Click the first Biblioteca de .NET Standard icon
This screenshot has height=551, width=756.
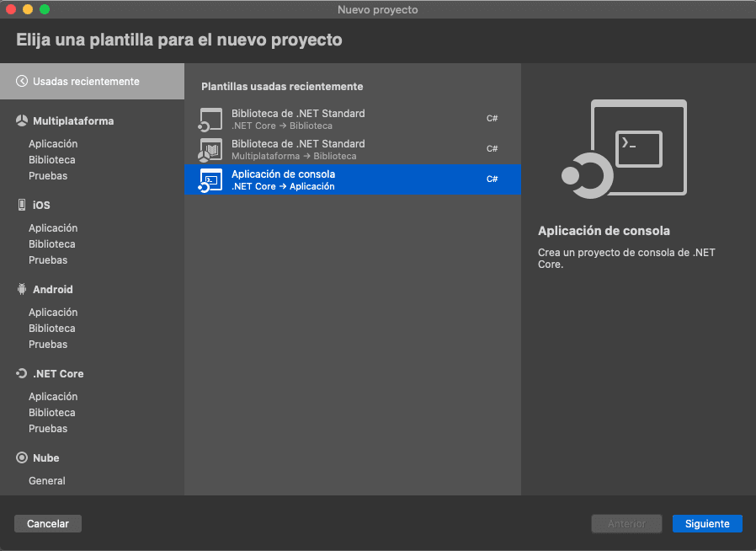tap(210, 120)
